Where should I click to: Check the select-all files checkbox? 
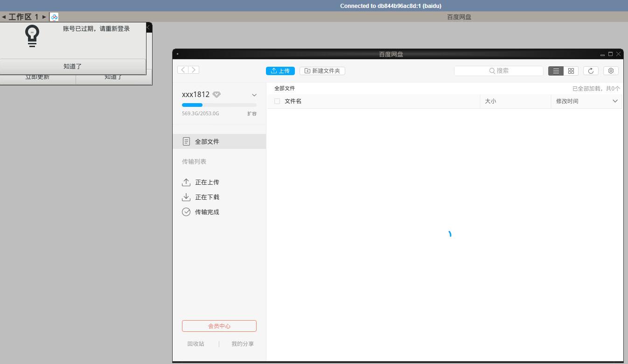(277, 101)
